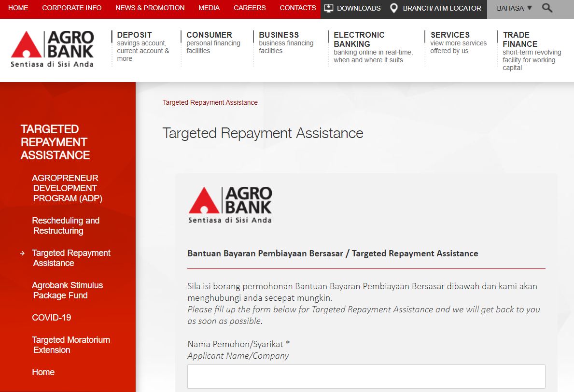Viewport: 574px width, 392px height.
Task: Open Rescheduling and Restructuring sidebar link
Action: [66, 225]
